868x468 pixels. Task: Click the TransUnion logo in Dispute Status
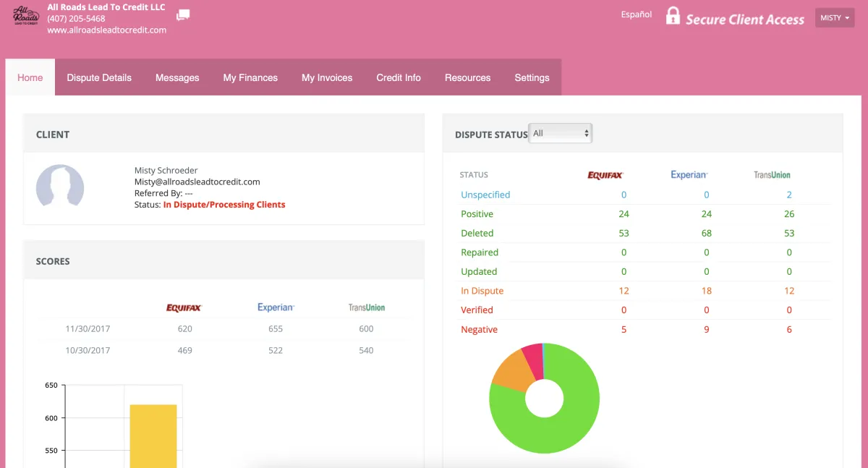(x=772, y=175)
